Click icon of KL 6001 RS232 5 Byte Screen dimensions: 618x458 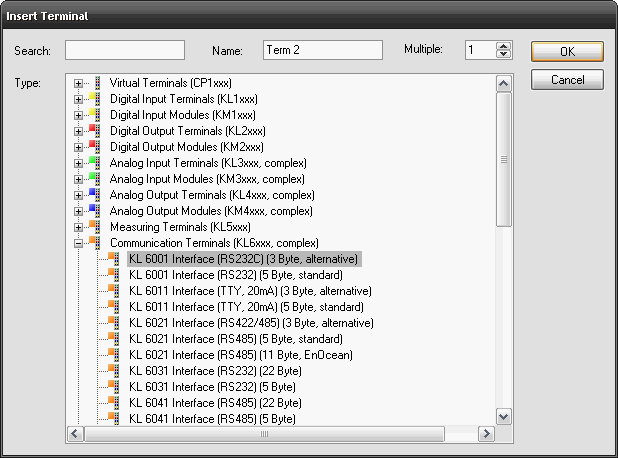tap(114, 275)
